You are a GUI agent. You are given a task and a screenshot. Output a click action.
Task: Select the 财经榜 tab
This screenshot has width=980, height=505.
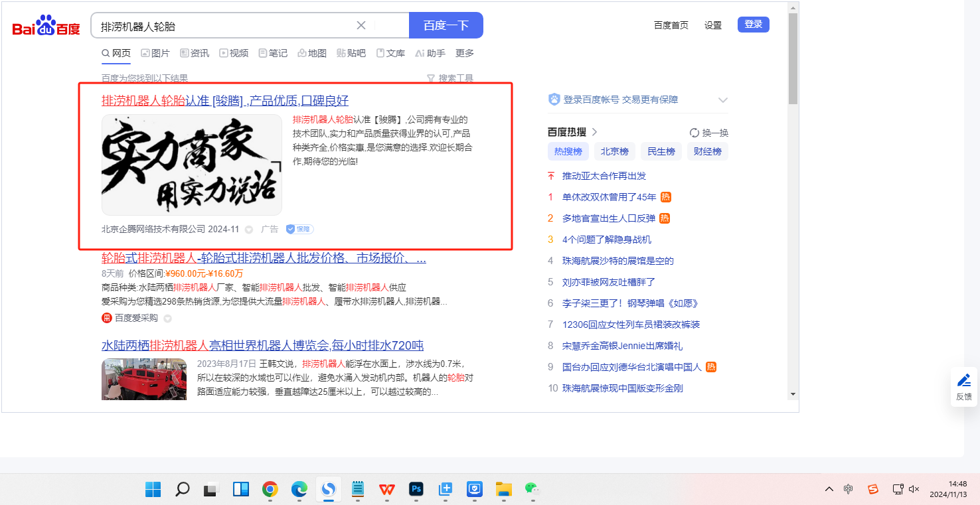(x=708, y=151)
